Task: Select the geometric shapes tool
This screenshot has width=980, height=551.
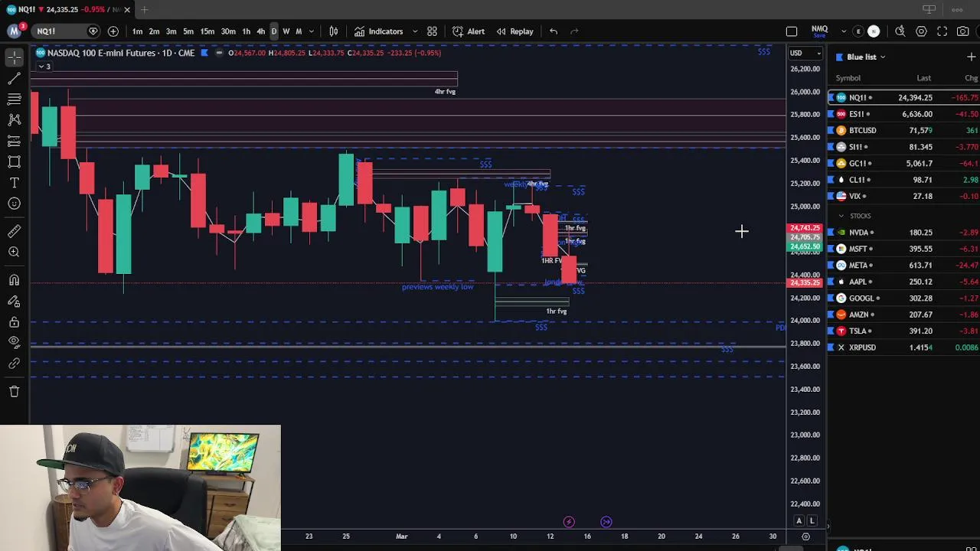Action: [x=14, y=161]
